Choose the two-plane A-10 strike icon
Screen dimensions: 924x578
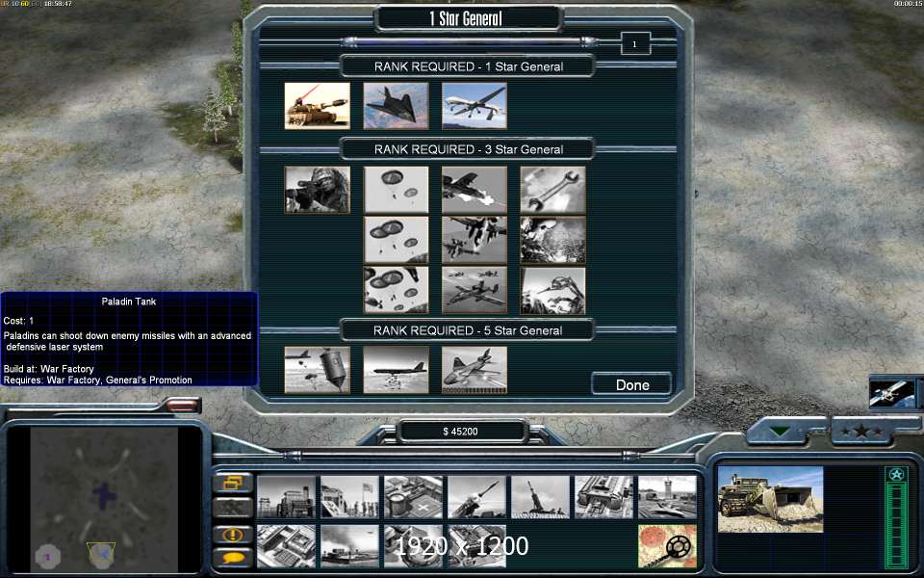[x=474, y=240]
